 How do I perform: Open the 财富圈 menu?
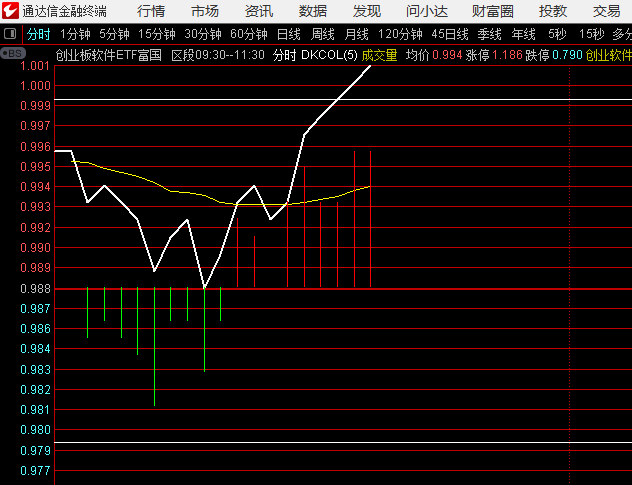coord(493,11)
